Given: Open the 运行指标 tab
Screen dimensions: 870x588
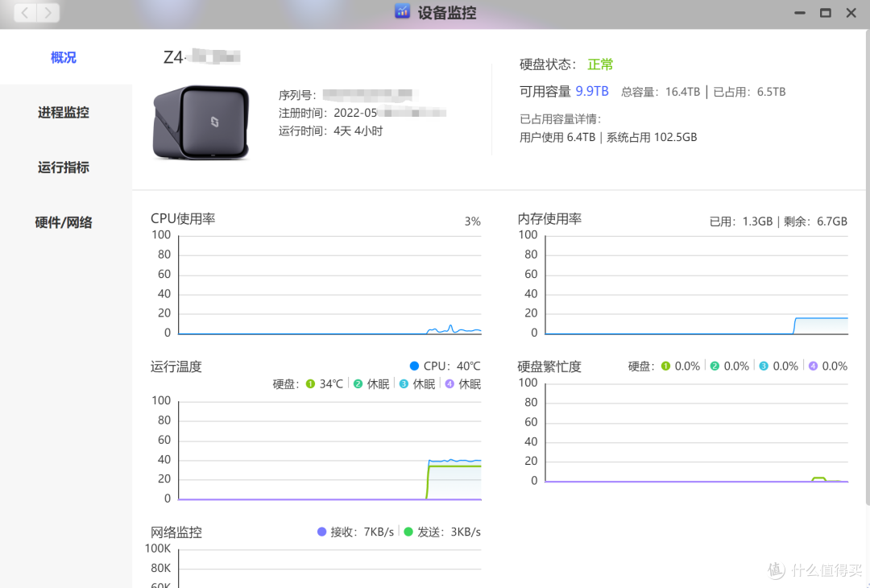Looking at the screenshot, I should pyautogui.click(x=64, y=168).
